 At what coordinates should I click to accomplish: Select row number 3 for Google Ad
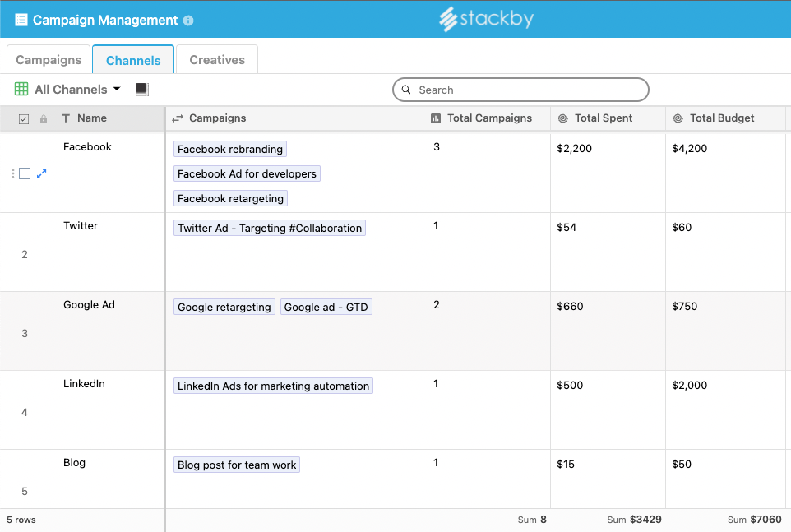pyautogui.click(x=25, y=333)
